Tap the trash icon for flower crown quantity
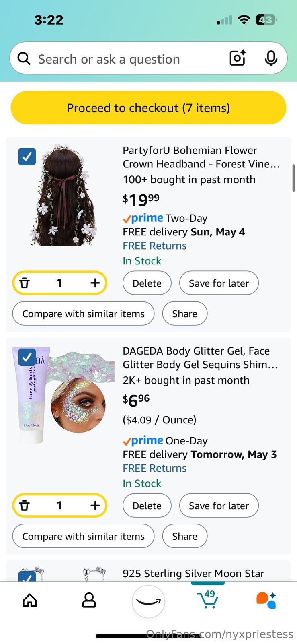297x644 pixels. pos(25,283)
